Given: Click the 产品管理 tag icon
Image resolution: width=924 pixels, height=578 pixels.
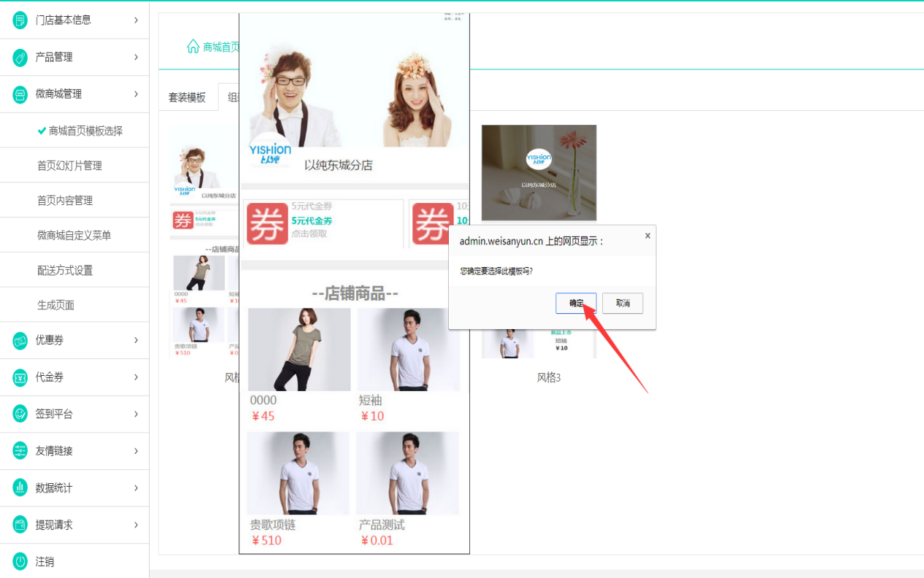Looking at the screenshot, I should (20, 57).
